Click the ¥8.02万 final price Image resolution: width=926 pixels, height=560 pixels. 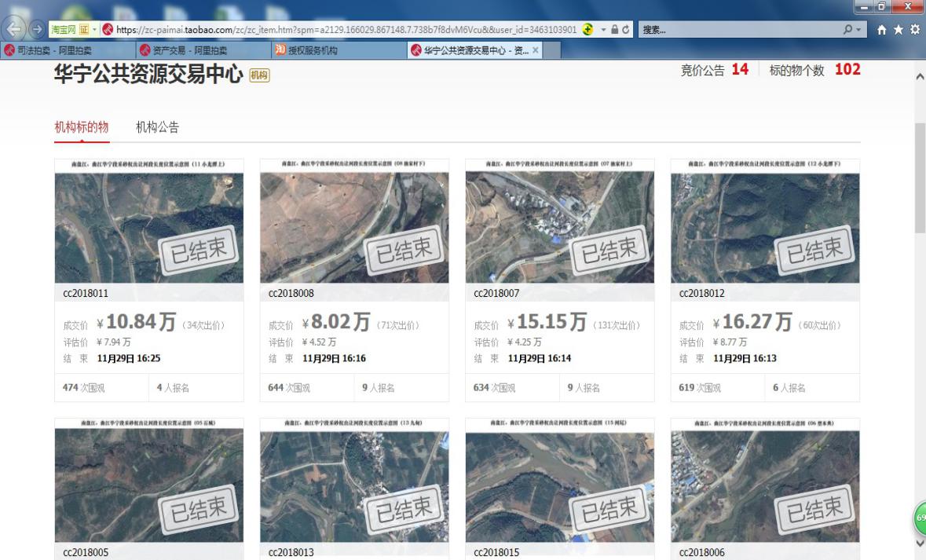[x=336, y=322]
